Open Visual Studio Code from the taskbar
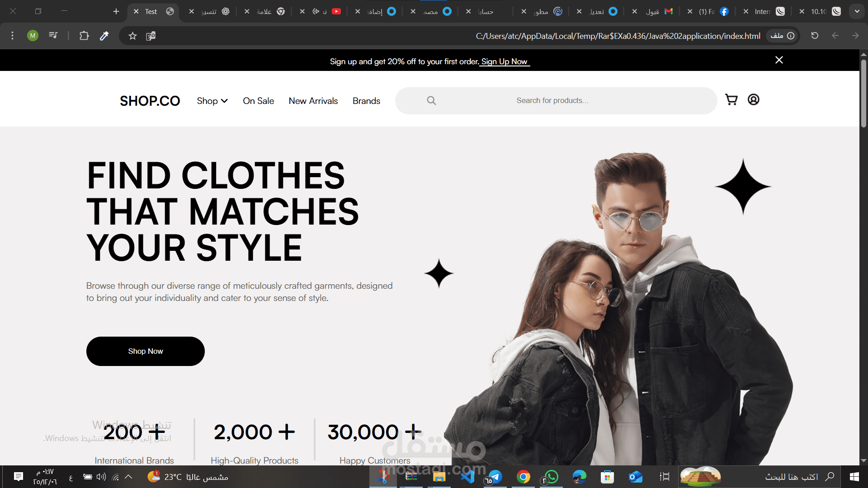 [467, 477]
